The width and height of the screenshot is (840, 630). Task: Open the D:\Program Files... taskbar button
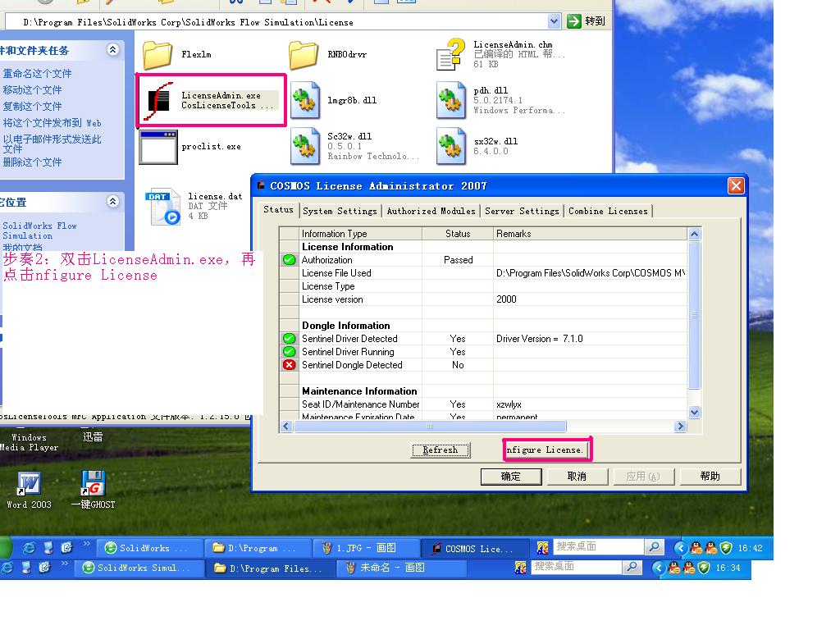click(271, 568)
